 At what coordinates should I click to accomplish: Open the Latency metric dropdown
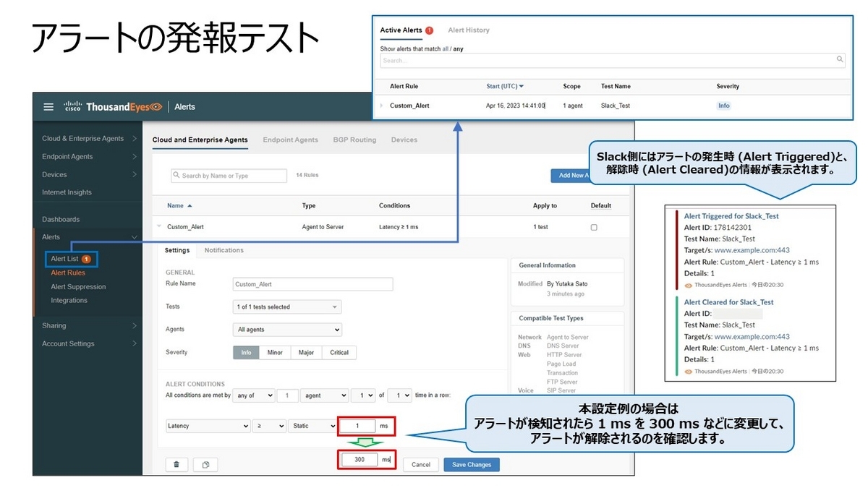click(208, 426)
